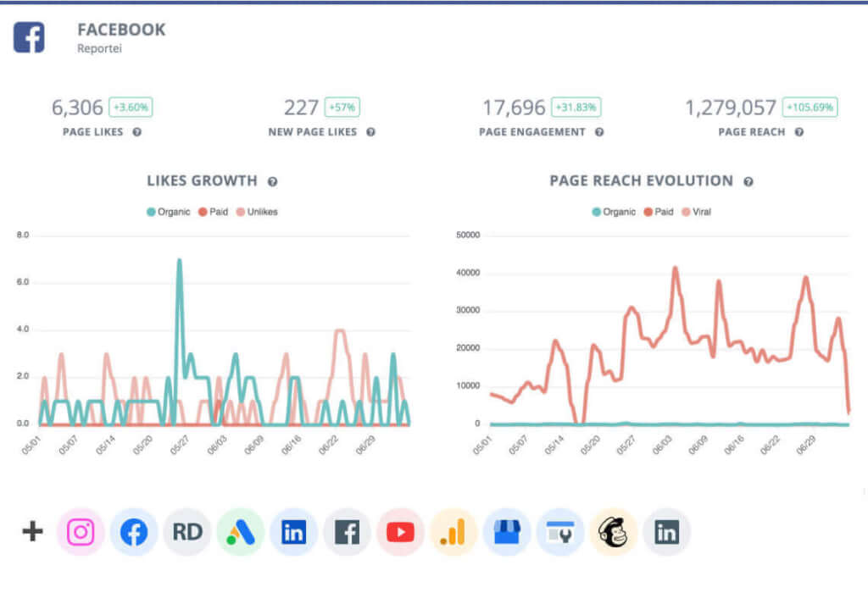Click the plus button to add an integration
The height and width of the screenshot is (593, 868).
31,532
